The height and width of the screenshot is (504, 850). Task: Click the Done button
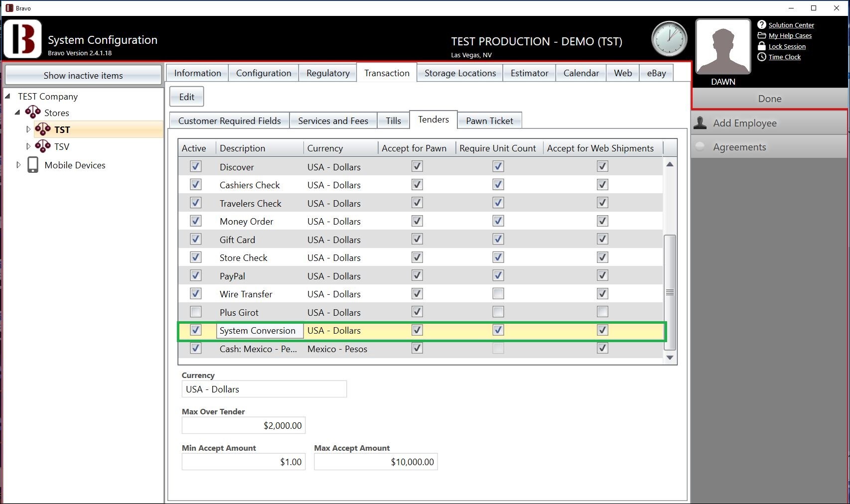click(769, 99)
